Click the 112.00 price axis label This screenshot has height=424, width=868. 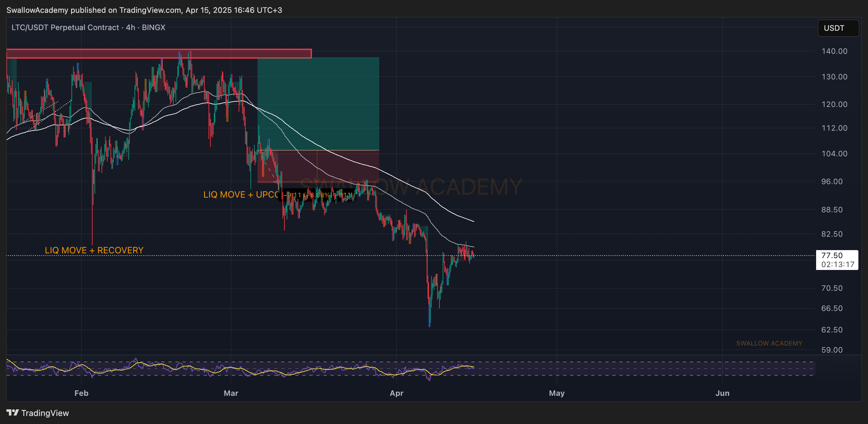coord(834,128)
